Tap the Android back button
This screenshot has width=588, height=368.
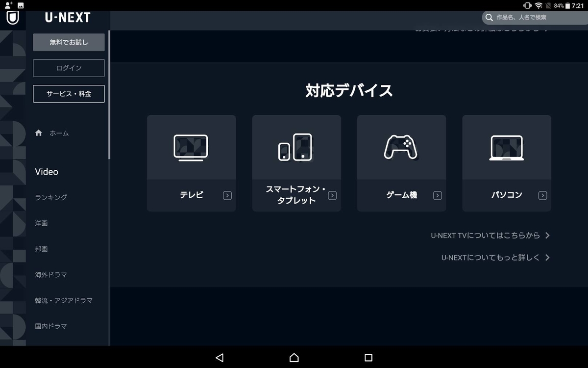coord(220,358)
